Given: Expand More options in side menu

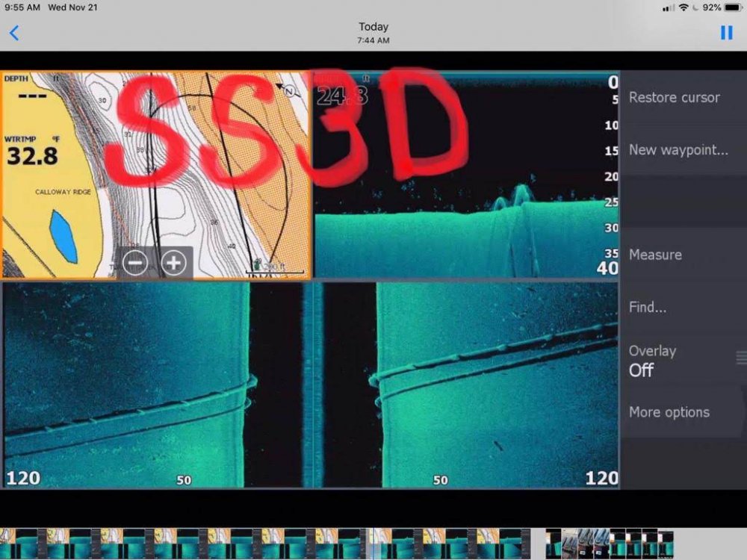Looking at the screenshot, I should [669, 412].
